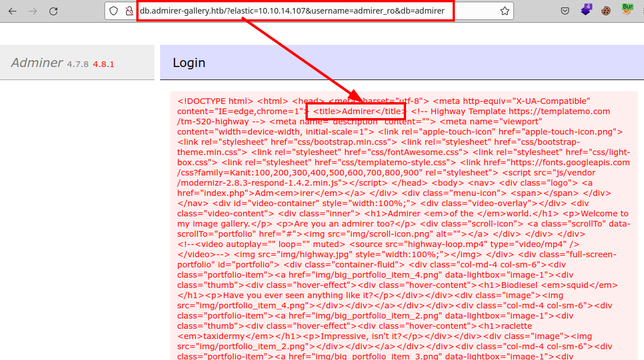Click the 4.7.8 version number
Image resolution: width=644 pixels, height=360 pixels.
pos(78,64)
